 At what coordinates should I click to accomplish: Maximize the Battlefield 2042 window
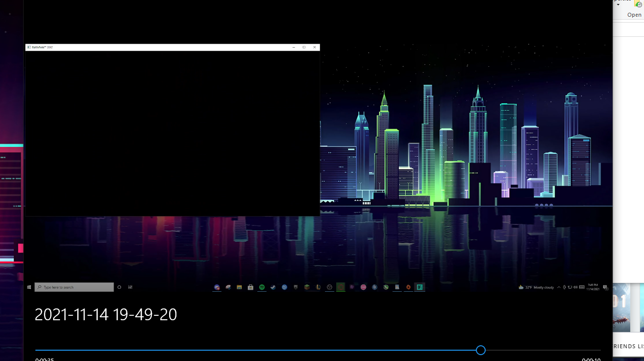tap(304, 47)
